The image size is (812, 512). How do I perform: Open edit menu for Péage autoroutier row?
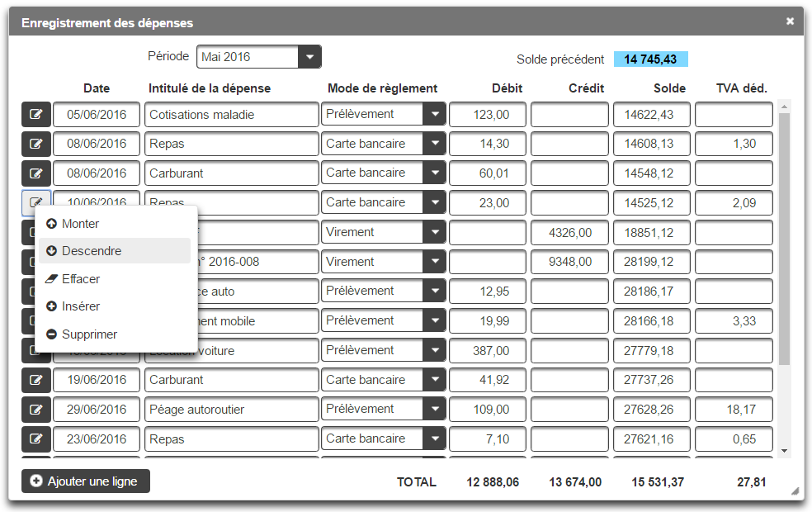point(35,410)
